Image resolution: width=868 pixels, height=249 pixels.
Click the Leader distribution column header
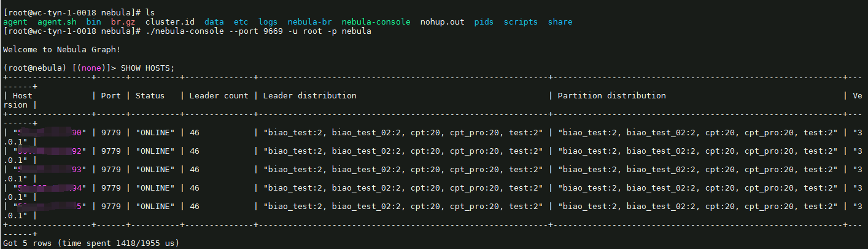309,96
